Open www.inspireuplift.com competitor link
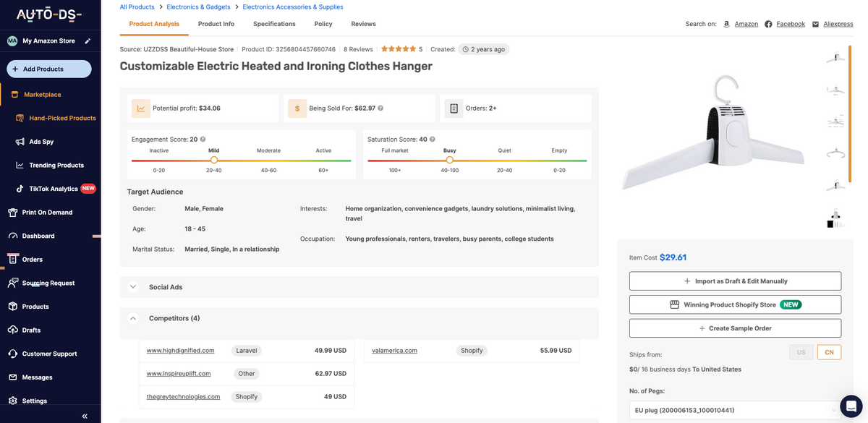This screenshot has width=868, height=423. tap(179, 374)
